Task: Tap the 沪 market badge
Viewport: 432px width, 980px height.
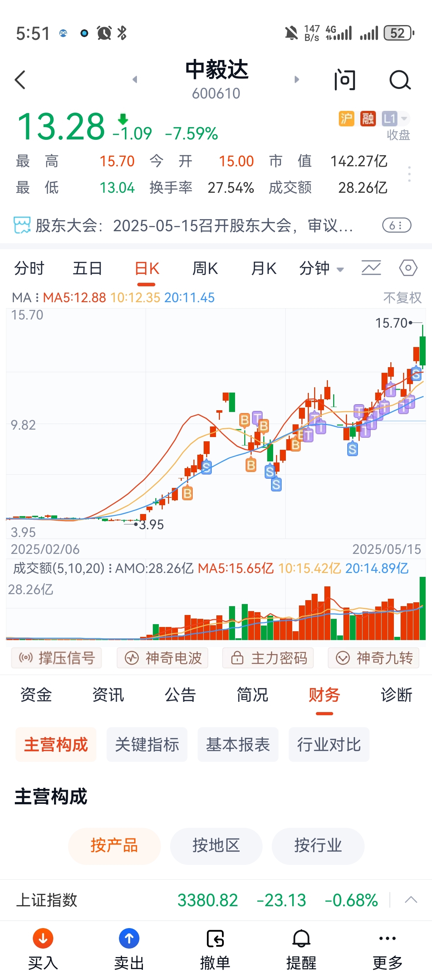Action: tap(346, 119)
